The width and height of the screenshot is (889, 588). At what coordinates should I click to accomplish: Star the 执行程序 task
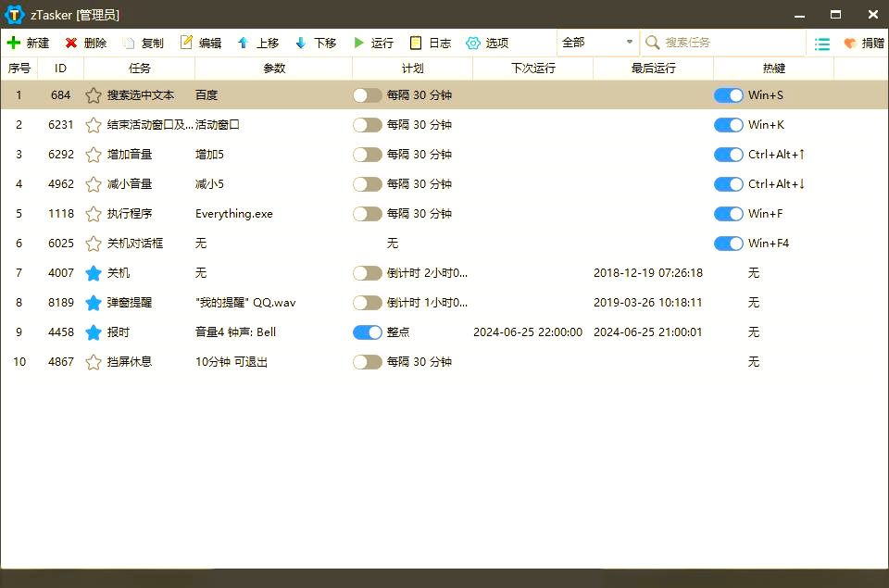pyautogui.click(x=93, y=214)
